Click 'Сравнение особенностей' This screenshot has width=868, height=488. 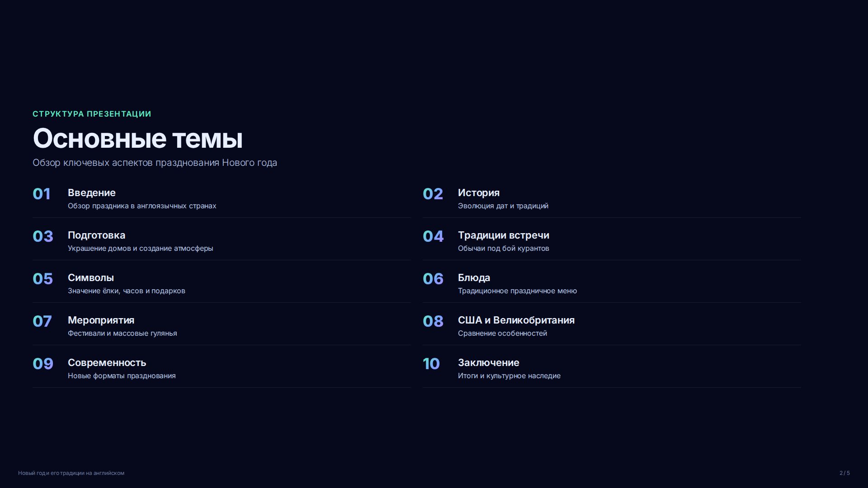click(502, 333)
